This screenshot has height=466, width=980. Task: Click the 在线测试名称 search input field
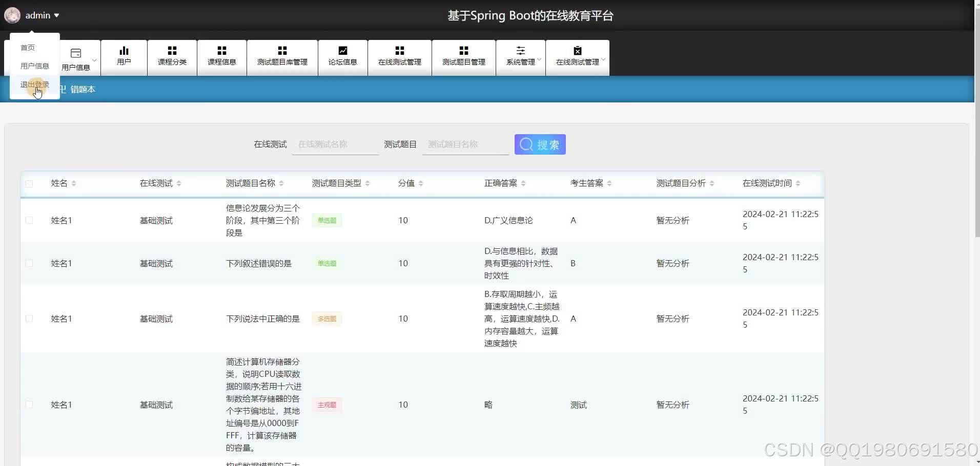(x=334, y=144)
